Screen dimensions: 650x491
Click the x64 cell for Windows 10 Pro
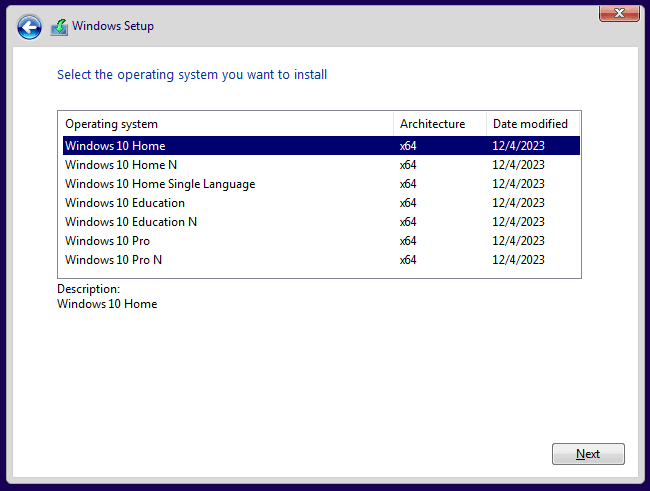click(x=408, y=241)
